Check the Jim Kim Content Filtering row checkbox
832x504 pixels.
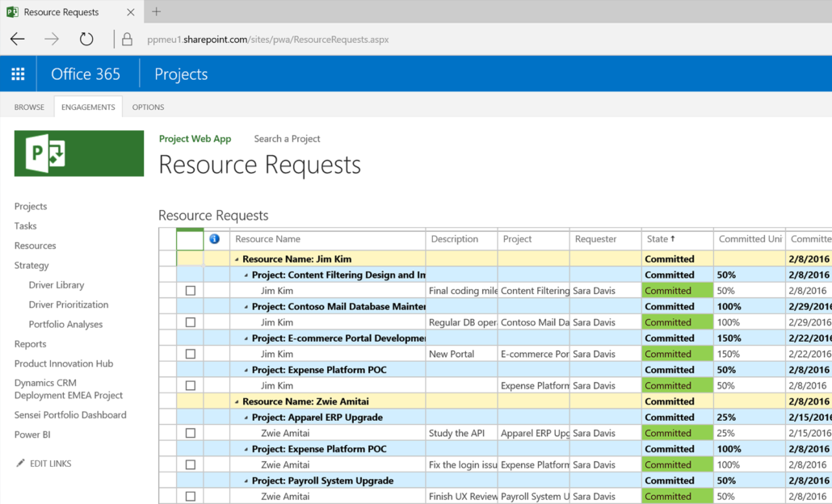point(191,291)
